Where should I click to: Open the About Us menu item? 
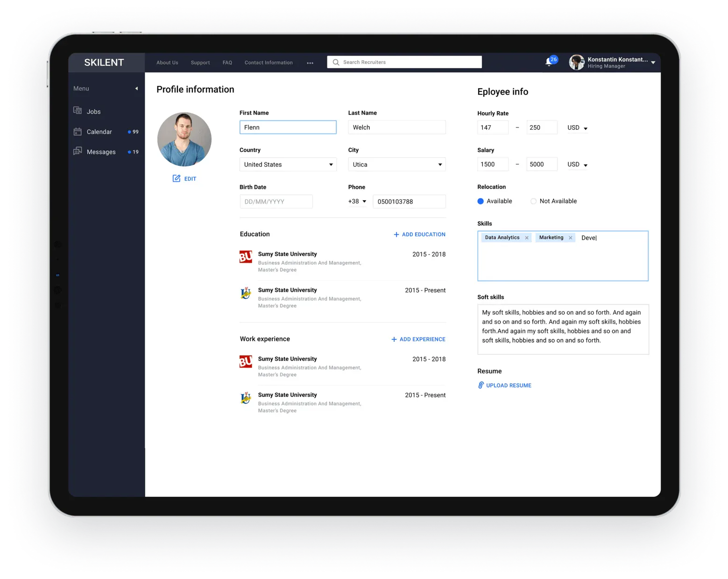(167, 63)
